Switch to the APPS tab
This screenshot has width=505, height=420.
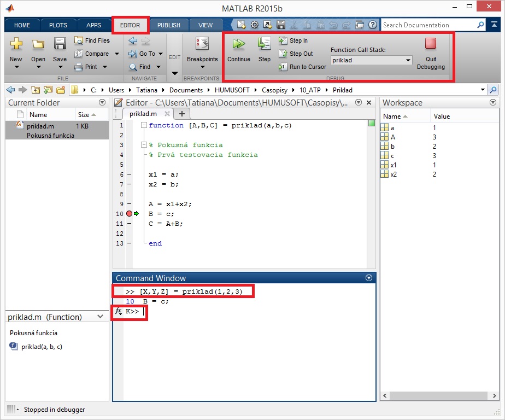(93, 25)
